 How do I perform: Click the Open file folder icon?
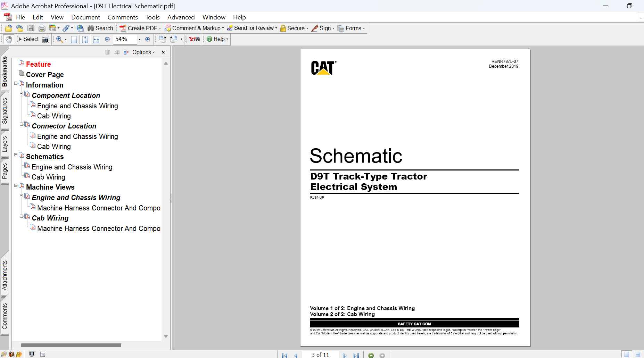click(x=9, y=28)
